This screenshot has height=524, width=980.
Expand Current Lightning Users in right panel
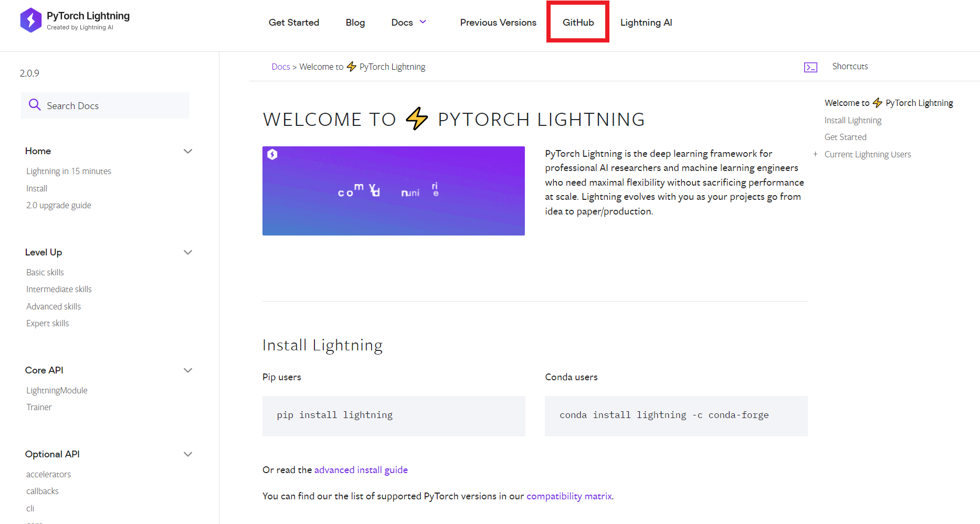tap(815, 154)
